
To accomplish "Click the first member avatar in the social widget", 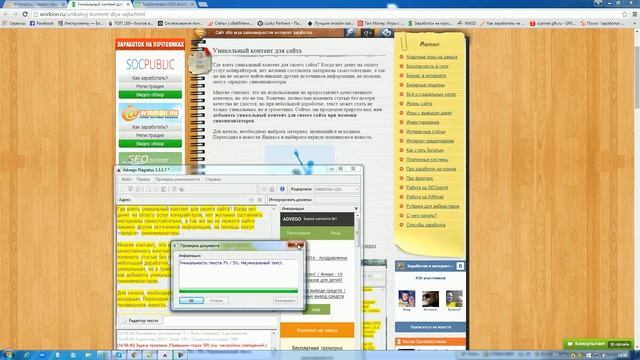I will point(407,299).
